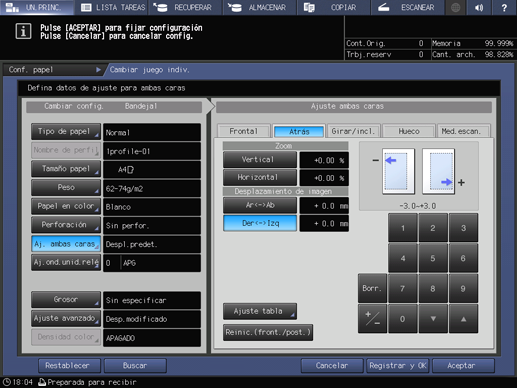The image size is (517, 388).
Task: Click Registrar y OK
Action: (398, 366)
